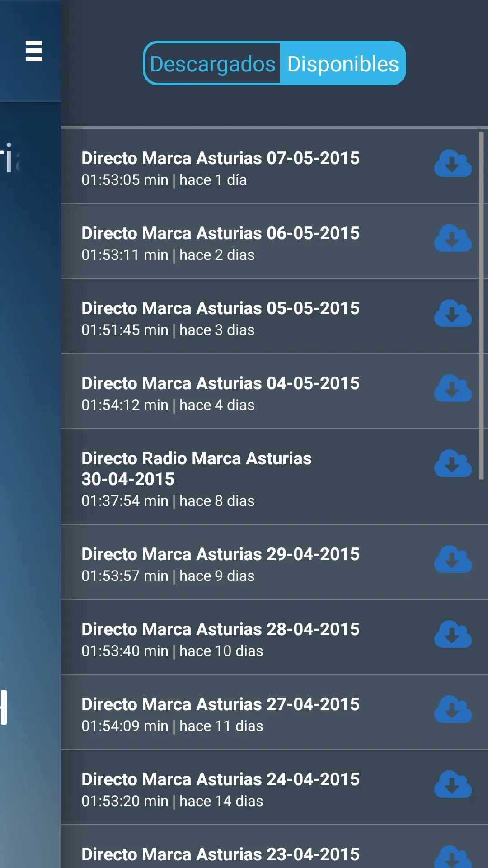Image resolution: width=488 pixels, height=868 pixels.
Task: Click duration text 01:53:57 min hace 9 dias
Action: (168, 576)
